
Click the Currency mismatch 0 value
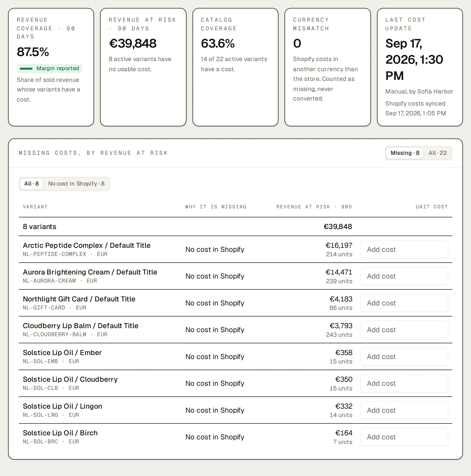(x=297, y=43)
